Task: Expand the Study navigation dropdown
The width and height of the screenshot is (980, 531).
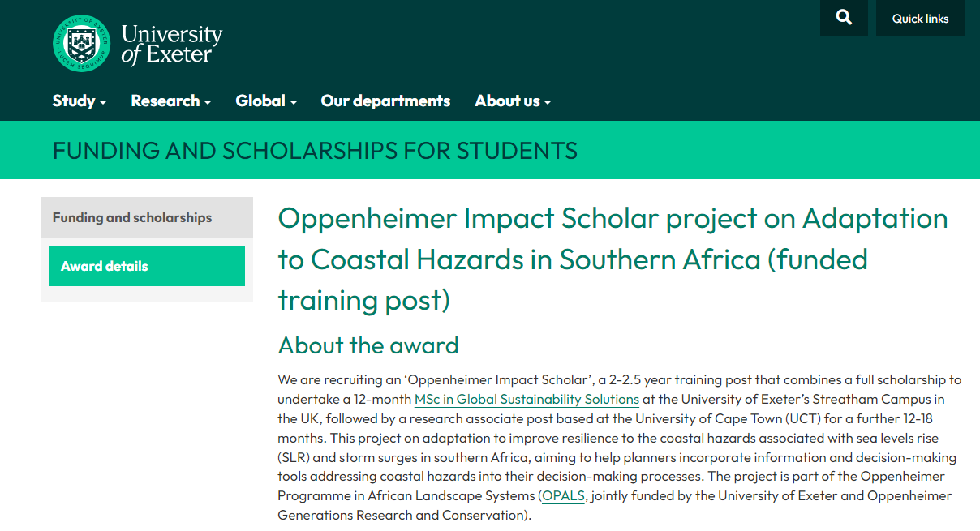Action: click(73, 101)
